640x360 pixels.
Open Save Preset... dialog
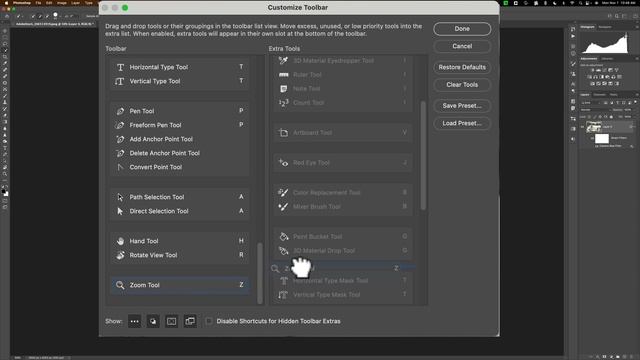click(x=462, y=106)
